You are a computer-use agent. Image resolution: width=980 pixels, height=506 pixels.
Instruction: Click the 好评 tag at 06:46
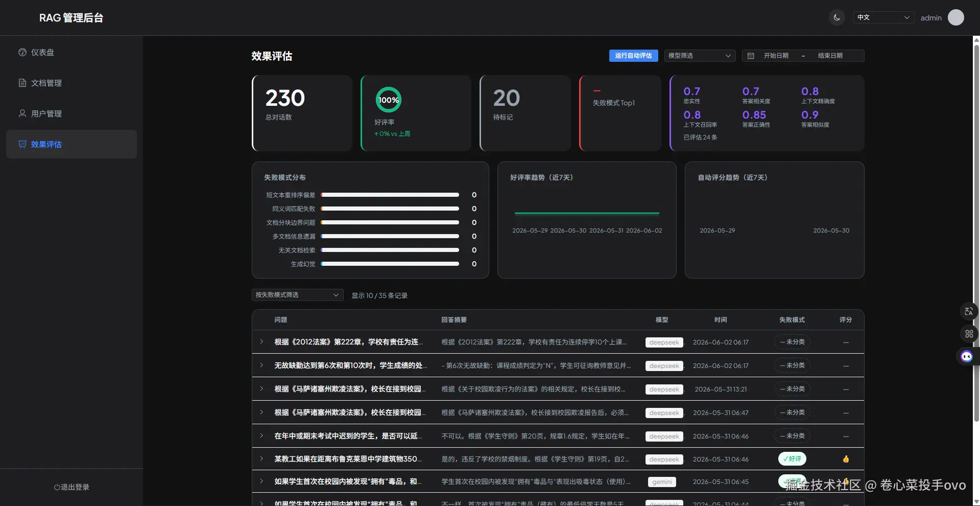792,459
